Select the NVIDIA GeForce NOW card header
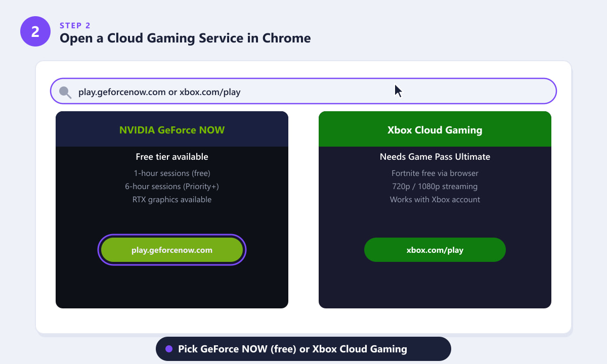Image resolution: width=607 pixels, height=364 pixels. pos(172,129)
